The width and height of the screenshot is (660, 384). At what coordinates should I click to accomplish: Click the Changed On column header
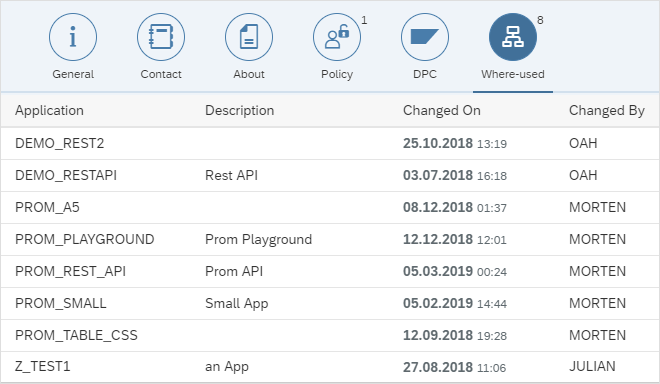click(442, 110)
